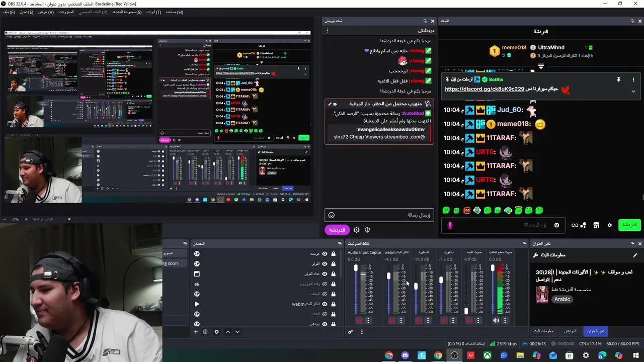The height and width of the screenshot is (362, 644).
Task: Show the hidden الهدف source
Action: coord(325,294)
